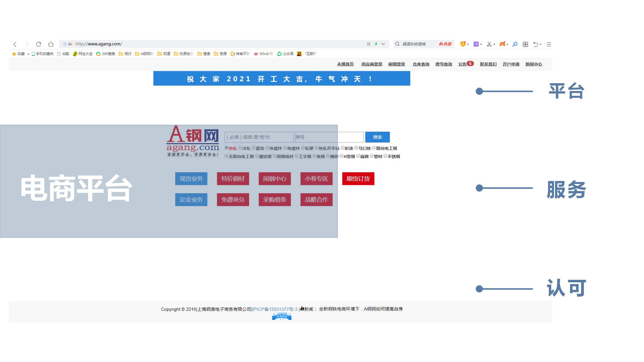644x362 pixels.
Task: Click the magnifier search icon in browser toolbar
Action: [515, 44]
